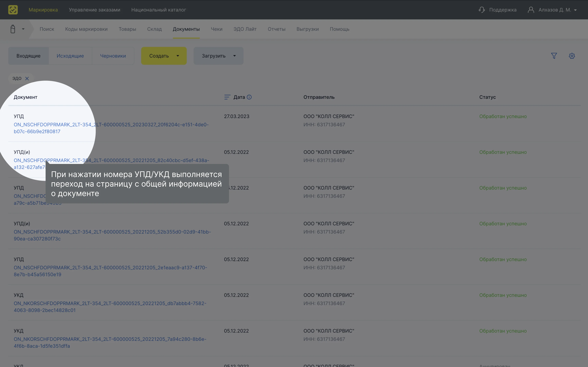Click the date 27.03.2023 cell
The width and height of the screenshot is (588, 367).
236,116
